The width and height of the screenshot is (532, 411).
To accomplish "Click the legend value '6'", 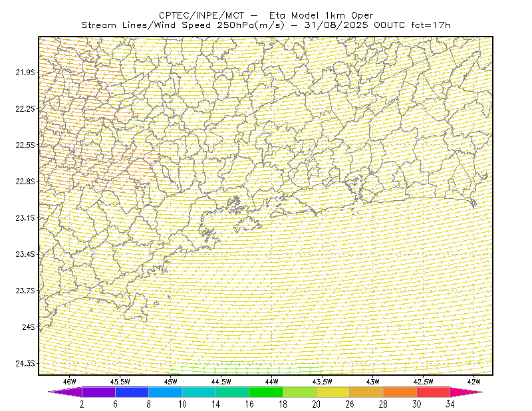I will 115,404.
